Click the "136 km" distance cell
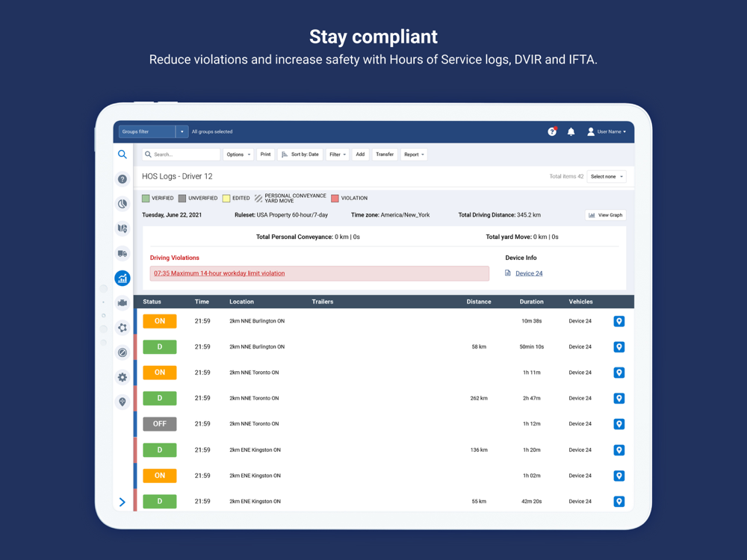747x560 pixels. (x=479, y=450)
